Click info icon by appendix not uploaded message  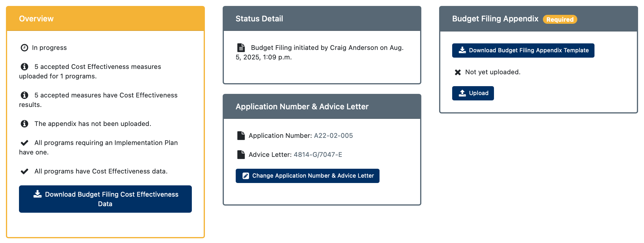pos(24,124)
